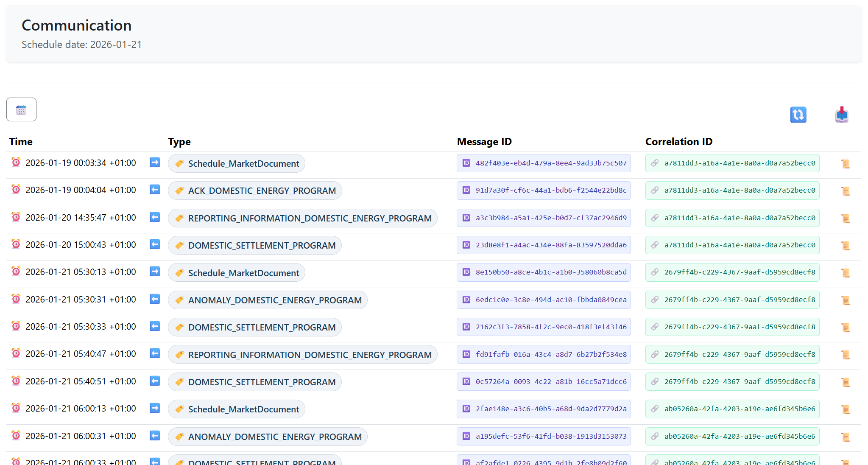Image resolution: width=868 pixels, height=465 pixels.
Task: Open document icon for ACK_DOMESTIC_ENERGY_PROGRAM row
Action: pos(845,191)
